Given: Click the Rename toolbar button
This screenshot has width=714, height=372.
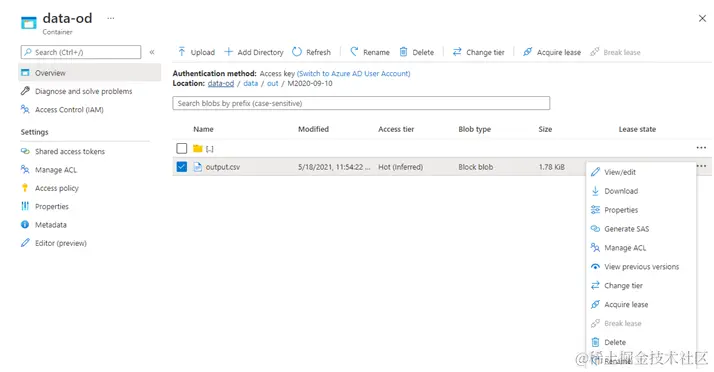Looking at the screenshot, I should point(370,52).
